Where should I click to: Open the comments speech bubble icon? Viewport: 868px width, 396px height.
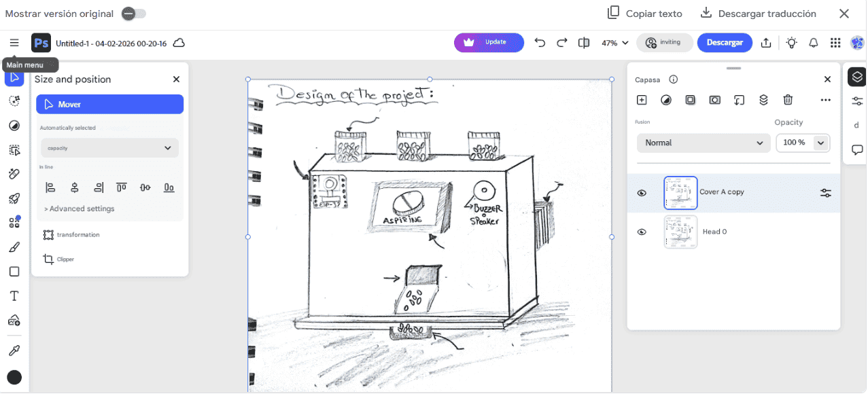(x=857, y=150)
